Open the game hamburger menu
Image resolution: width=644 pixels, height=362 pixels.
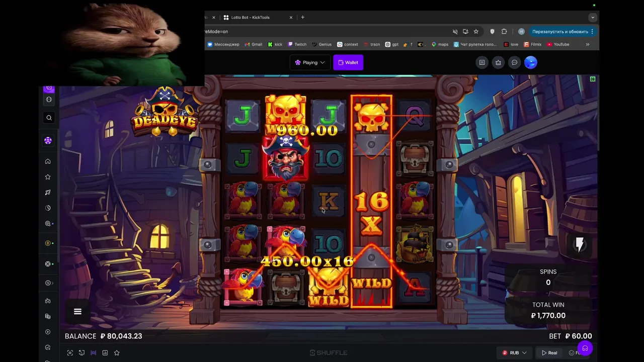(x=77, y=312)
